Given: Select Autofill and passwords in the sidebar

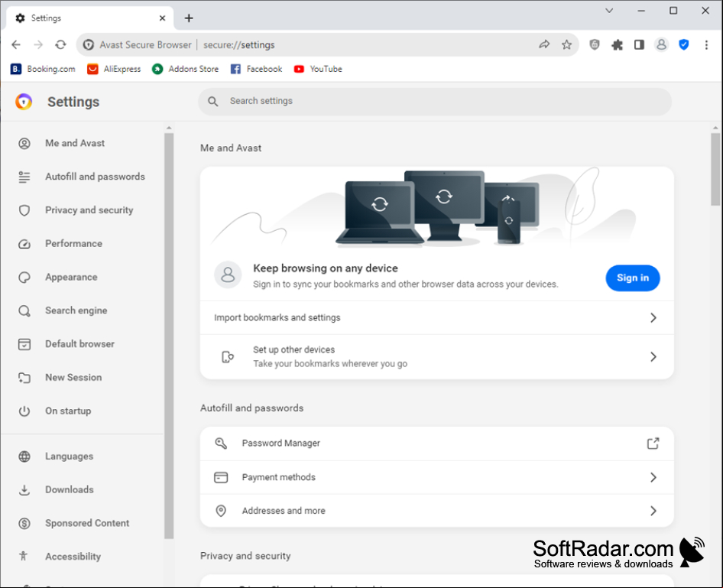Looking at the screenshot, I should click(x=95, y=177).
